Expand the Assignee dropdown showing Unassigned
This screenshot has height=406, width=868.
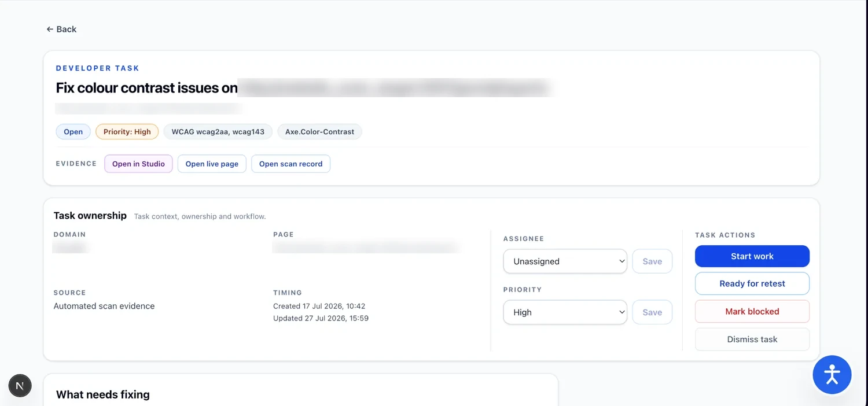click(x=565, y=261)
